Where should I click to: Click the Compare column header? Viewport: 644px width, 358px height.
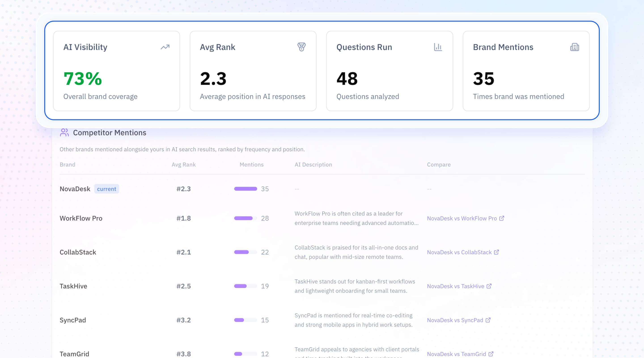coord(439,165)
